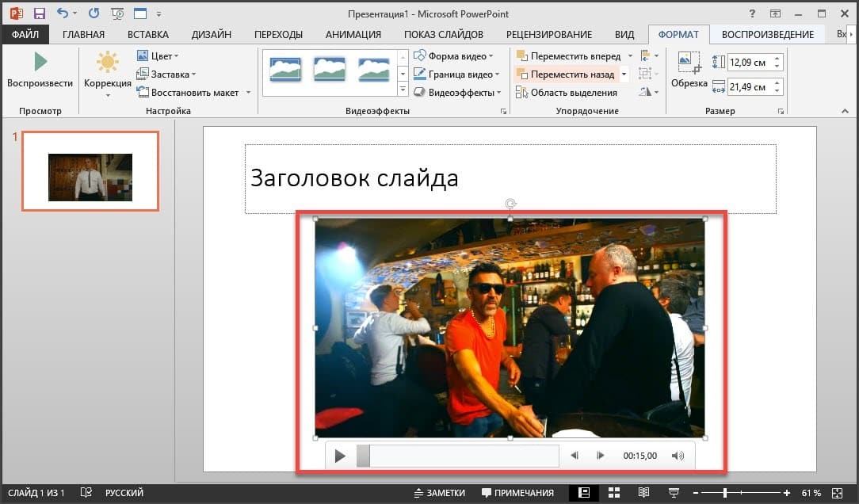
Task: Undo the last action
Action: coord(63,13)
